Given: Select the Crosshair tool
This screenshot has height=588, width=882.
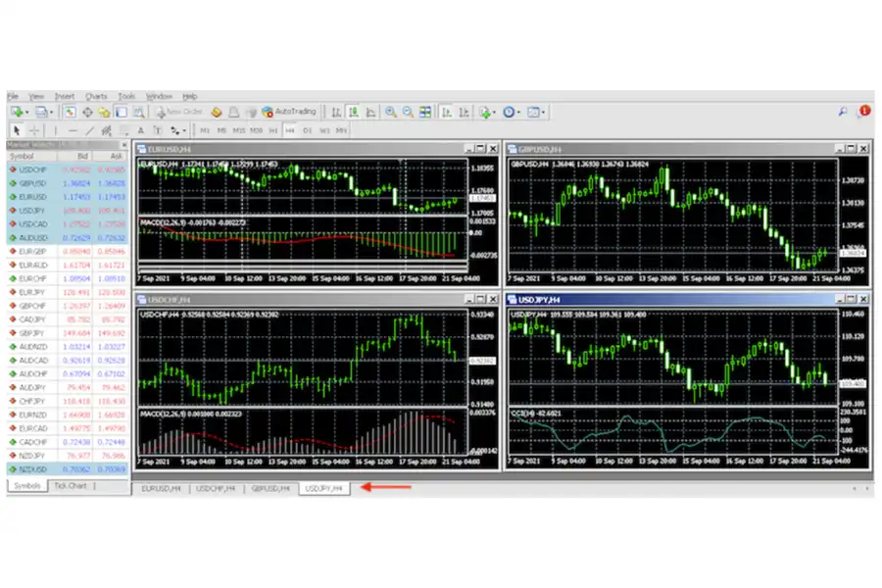Looking at the screenshot, I should (x=33, y=130).
